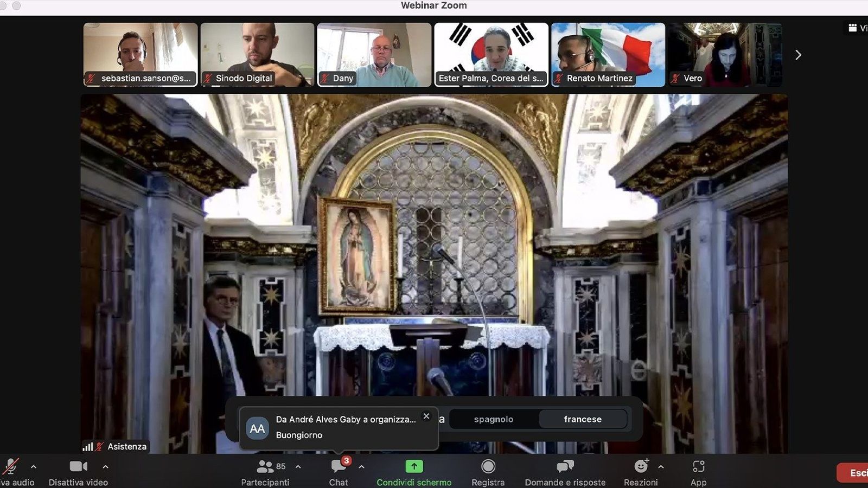Screen dimensions: 868x488
Task: Click muted microphone icon on Renato Martinez tile
Action: [559, 78]
